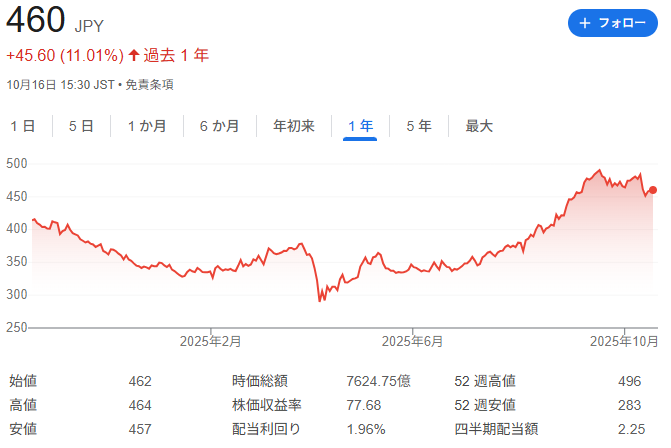Show the 1か月 chart range
Screen dimensions: 671x448
point(147,126)
